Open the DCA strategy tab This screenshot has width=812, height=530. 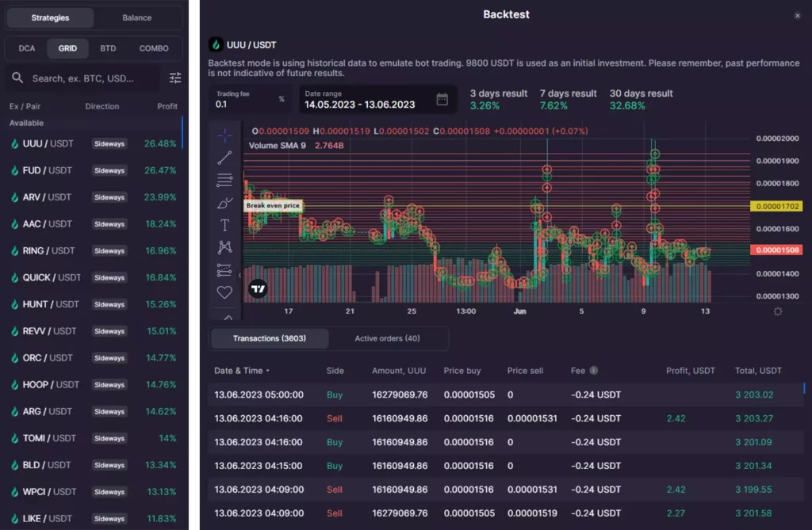click(x=25, y=48)
